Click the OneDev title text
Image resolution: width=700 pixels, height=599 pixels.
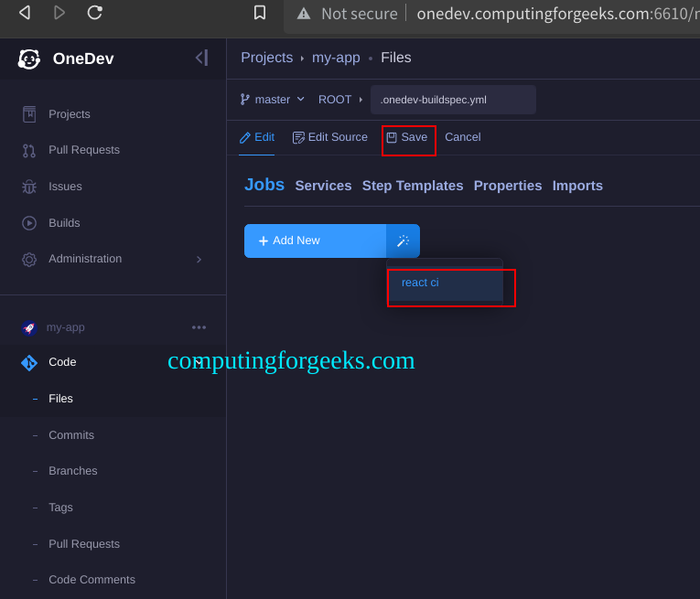tap(83, 59)
